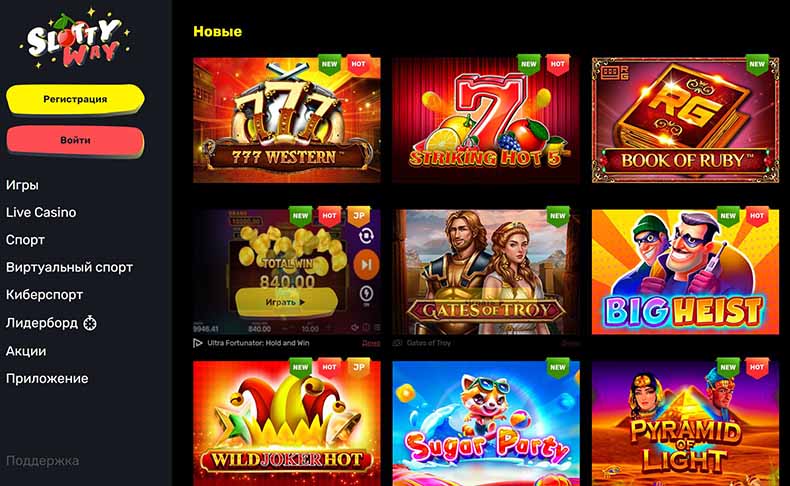This screenshot has width=790, height=486.
Task: Open the Акции promotions page
Action: [26, 351]
